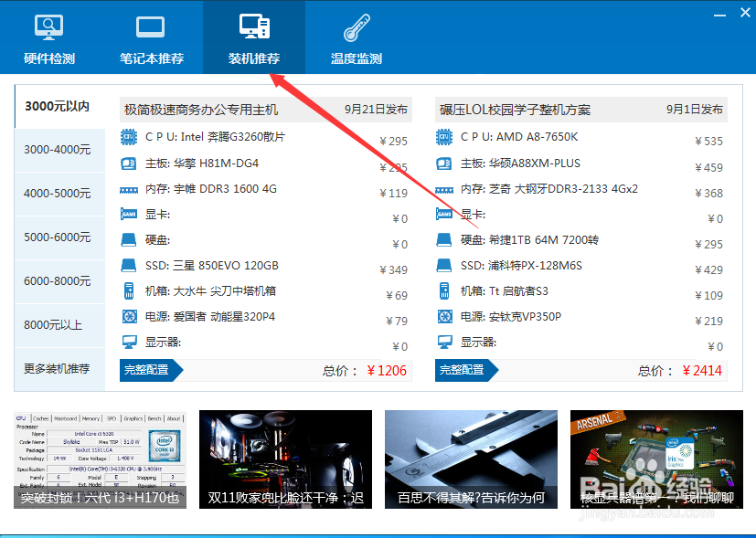Viewport: 756px width, 538px height.
Task: Click the ¥535 CPU price
Action: coord(708,142)
